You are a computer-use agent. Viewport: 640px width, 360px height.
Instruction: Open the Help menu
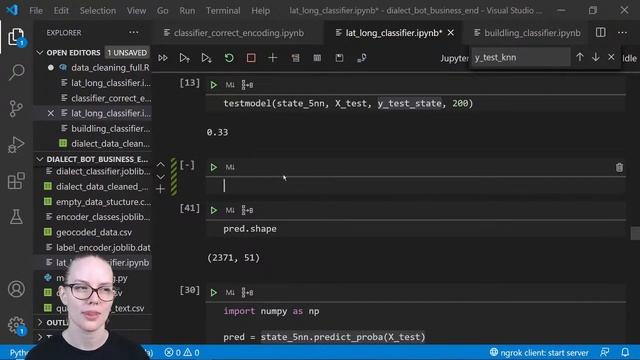click(x=260, y=11)
